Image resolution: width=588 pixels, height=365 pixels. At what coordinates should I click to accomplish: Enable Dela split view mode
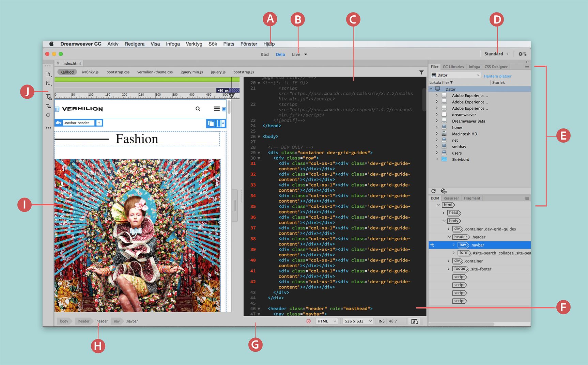[x=280, y=54]
